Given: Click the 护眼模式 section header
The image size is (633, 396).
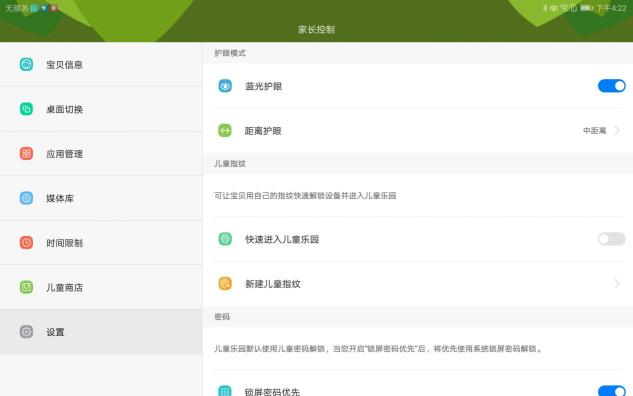Looking at the screenshot, I should (230, 53).
